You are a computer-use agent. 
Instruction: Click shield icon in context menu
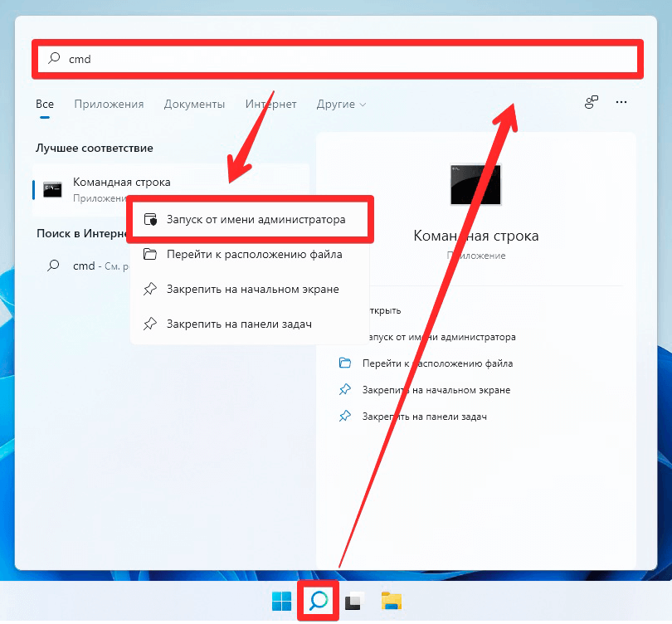(150, 219)
